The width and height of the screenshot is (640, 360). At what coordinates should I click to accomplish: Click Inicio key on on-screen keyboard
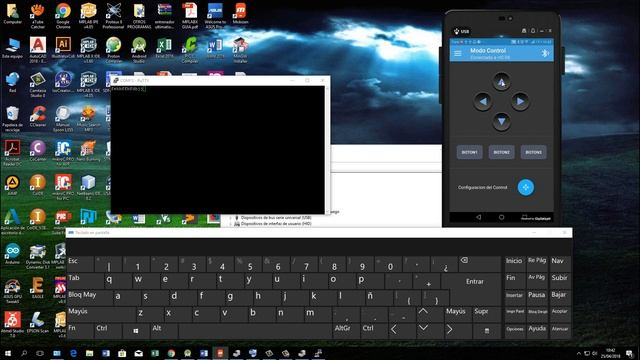(514, 263)
